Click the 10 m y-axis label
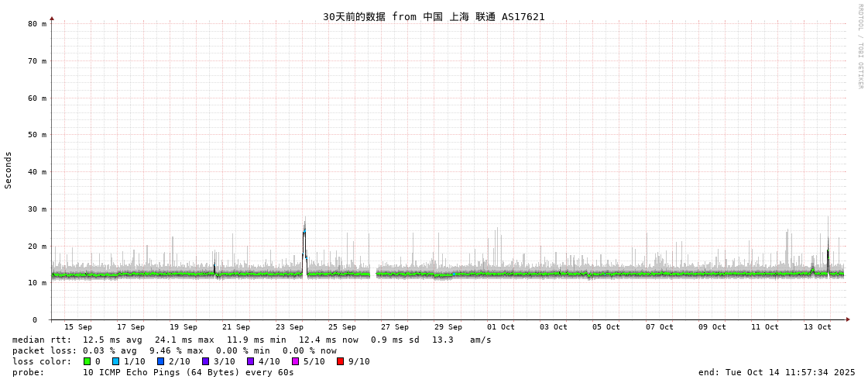Viewport: 868px width, 383px height. (x=38, y=283)
